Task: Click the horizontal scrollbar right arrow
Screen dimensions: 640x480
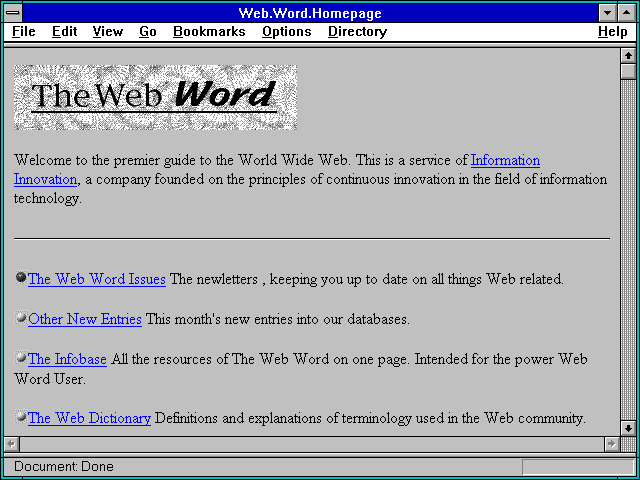Action: [x=612, y=444]
